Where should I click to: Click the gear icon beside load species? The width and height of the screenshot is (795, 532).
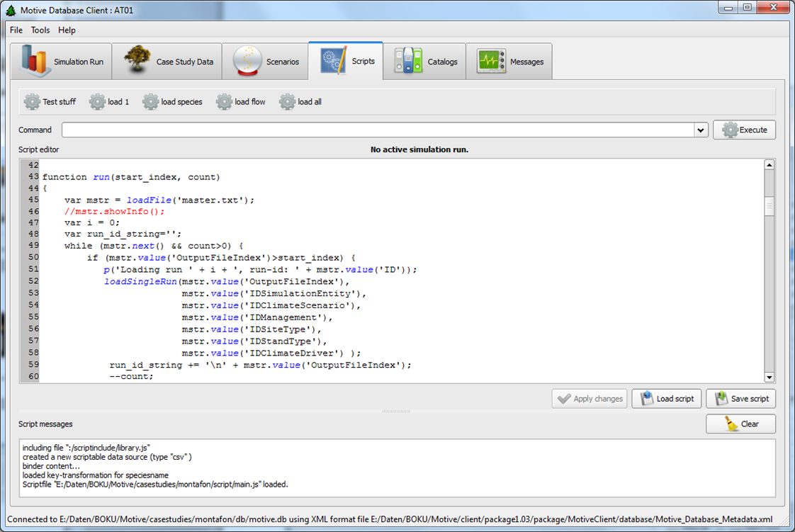[151, 102]
